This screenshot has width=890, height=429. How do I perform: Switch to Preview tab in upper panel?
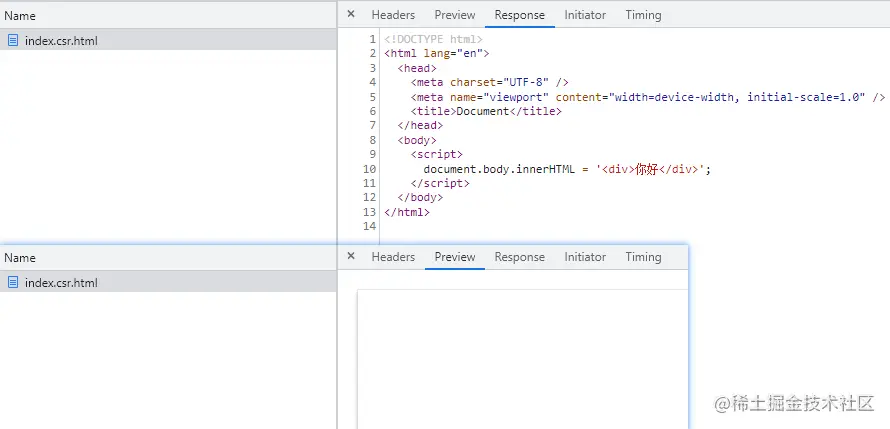[455, 15]
